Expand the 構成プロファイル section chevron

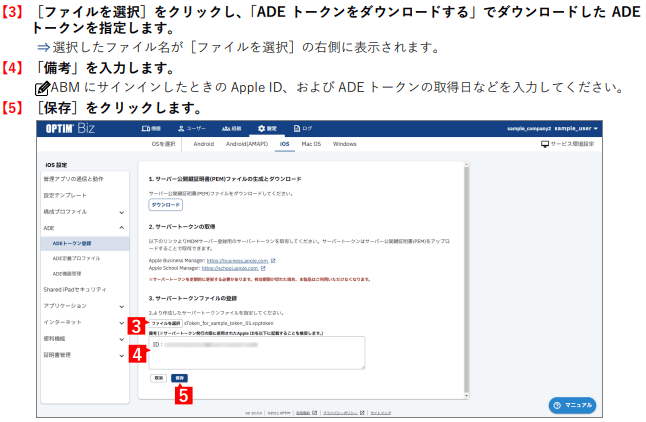[x=122, y=213]
